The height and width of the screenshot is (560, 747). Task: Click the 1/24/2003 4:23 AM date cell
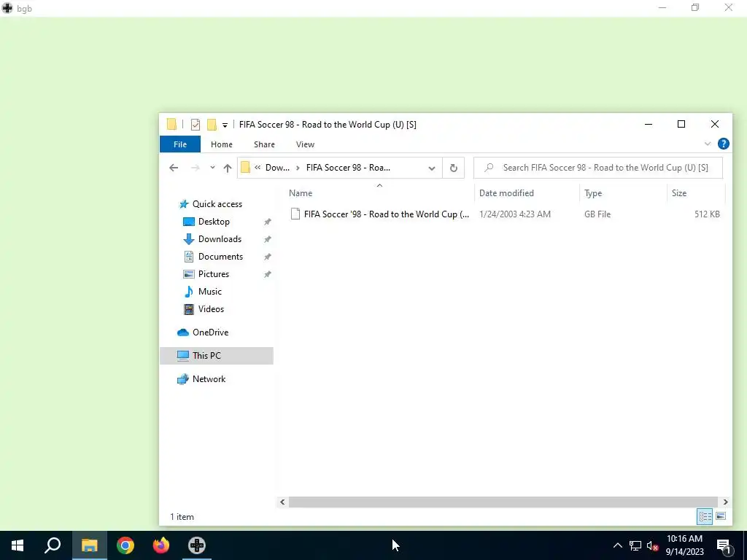(514, 214)
